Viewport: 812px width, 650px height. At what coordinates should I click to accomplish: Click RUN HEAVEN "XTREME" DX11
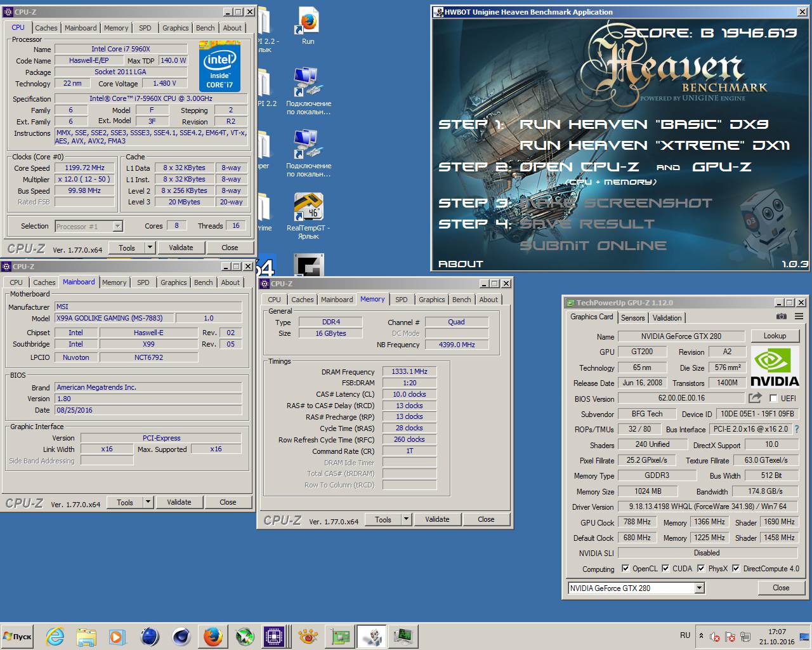(655, 145)
